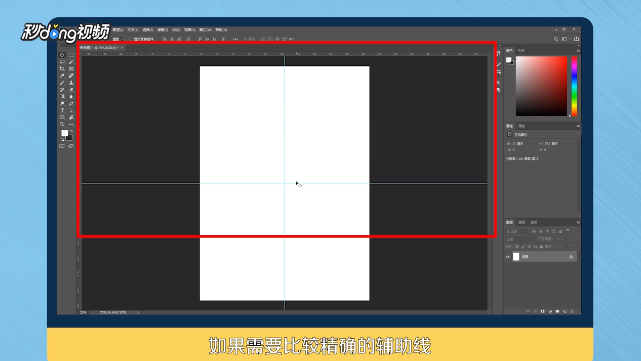Toggle the lock transparent pixels button

click(517, 247)
